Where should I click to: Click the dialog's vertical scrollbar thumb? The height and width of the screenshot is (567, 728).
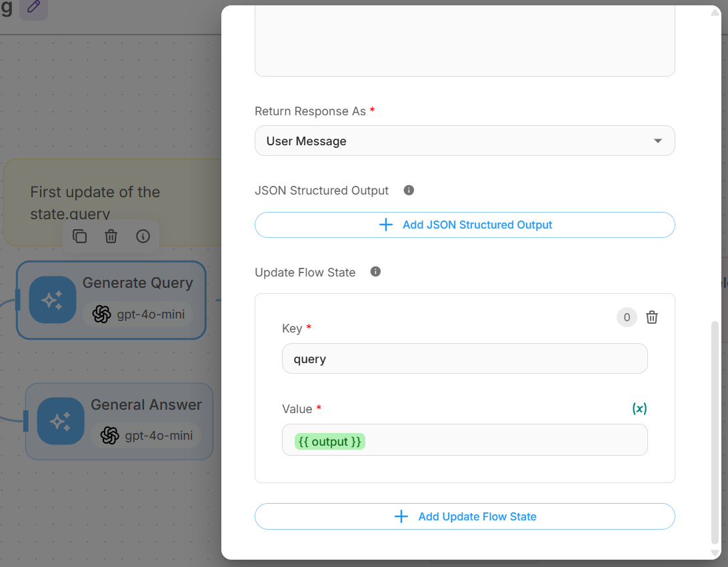coord(715,433)
